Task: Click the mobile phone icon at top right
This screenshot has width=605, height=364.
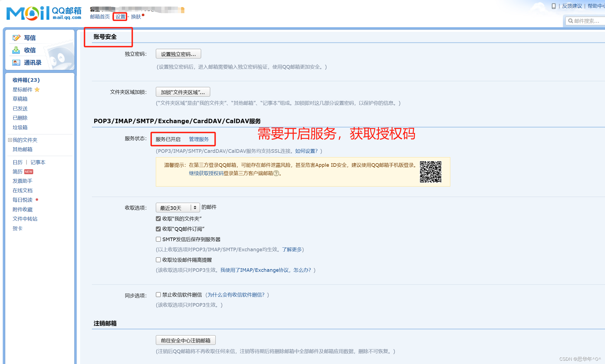Action: pyautogui.click(x=553, y=6)
